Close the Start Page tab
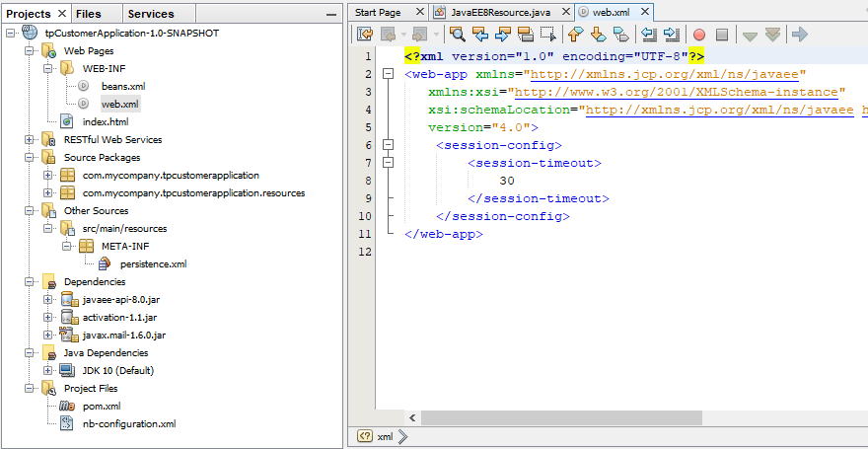The image size is (868, 449). [419, 12]
